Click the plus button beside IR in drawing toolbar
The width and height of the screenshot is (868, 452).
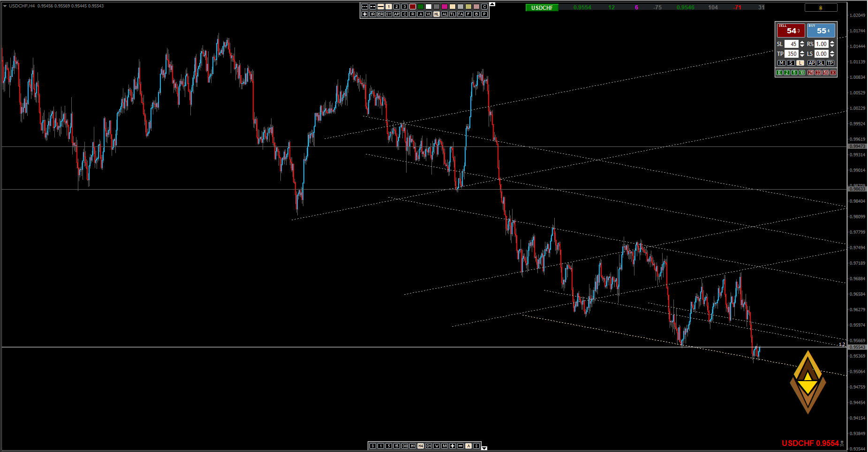point(365,14)
